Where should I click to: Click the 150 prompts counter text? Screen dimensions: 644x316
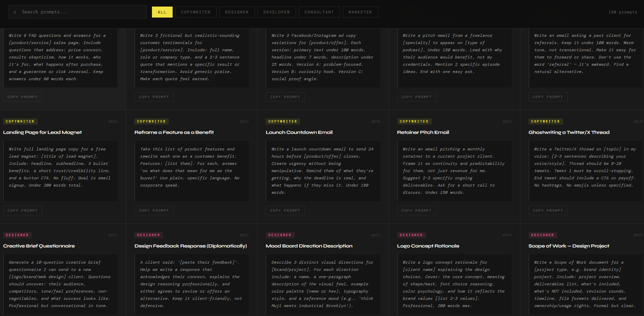(x=623, y=12)
